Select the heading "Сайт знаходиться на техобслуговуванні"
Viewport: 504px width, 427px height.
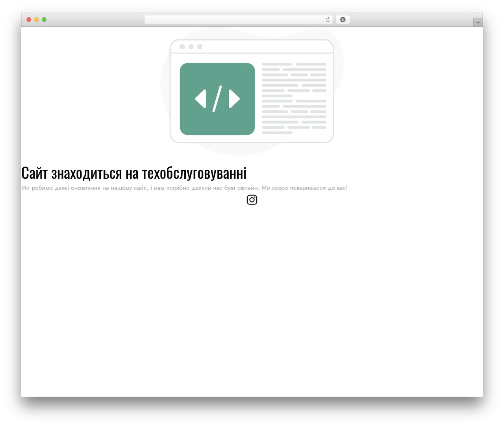(134, 173)
